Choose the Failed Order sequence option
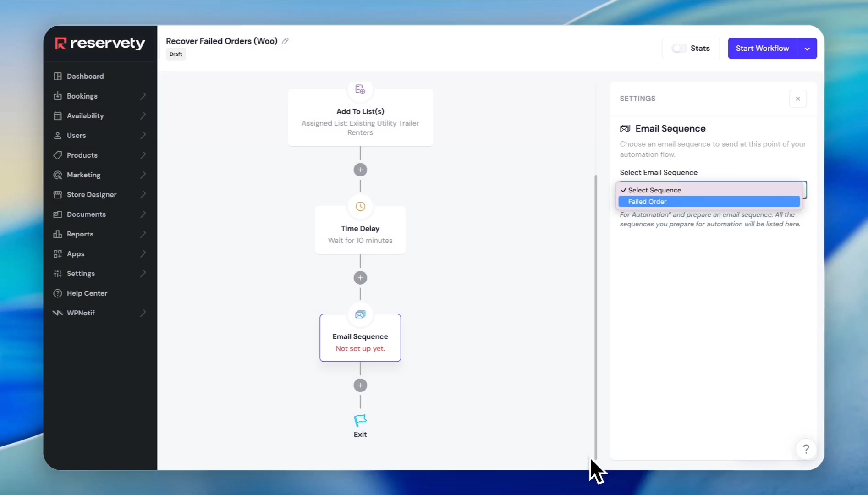 [x=709, y=202]
